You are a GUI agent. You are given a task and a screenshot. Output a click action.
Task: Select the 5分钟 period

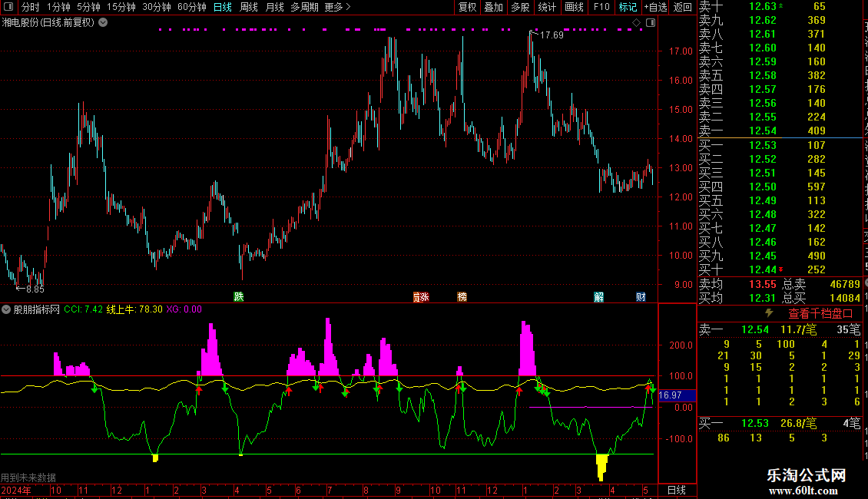coord(88,7)
